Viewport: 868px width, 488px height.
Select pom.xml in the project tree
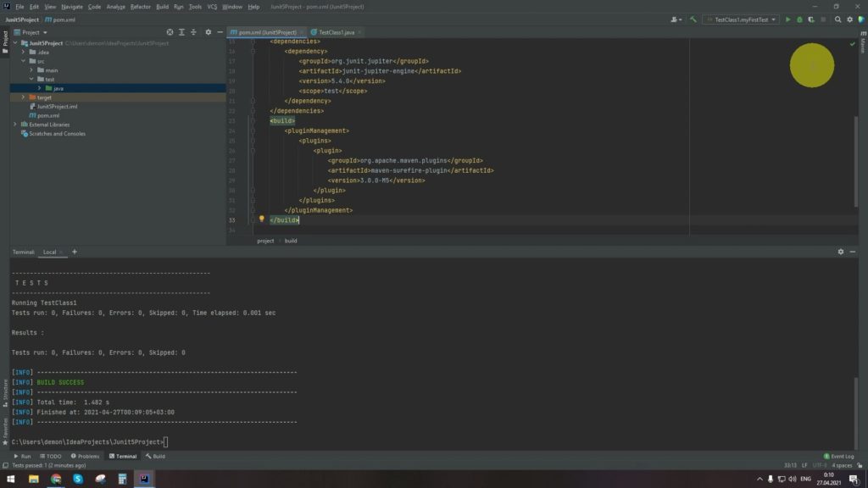44,115
